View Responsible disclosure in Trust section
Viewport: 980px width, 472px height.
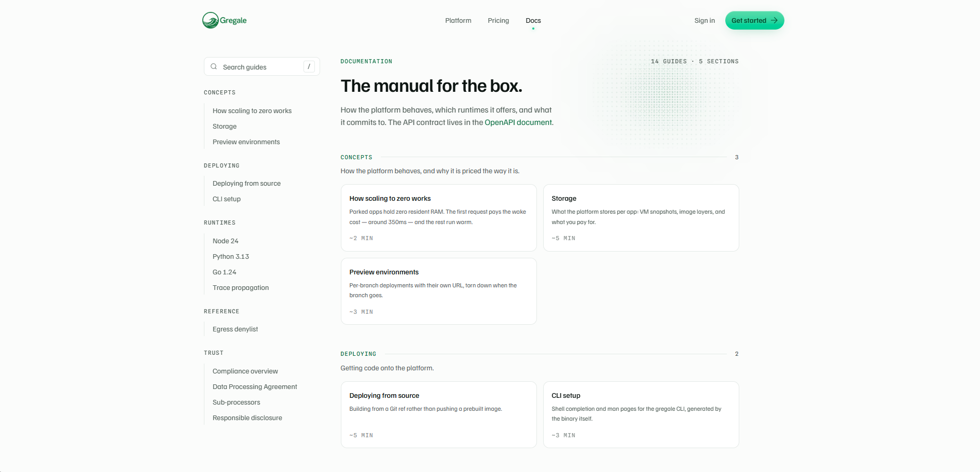[247, 418]
